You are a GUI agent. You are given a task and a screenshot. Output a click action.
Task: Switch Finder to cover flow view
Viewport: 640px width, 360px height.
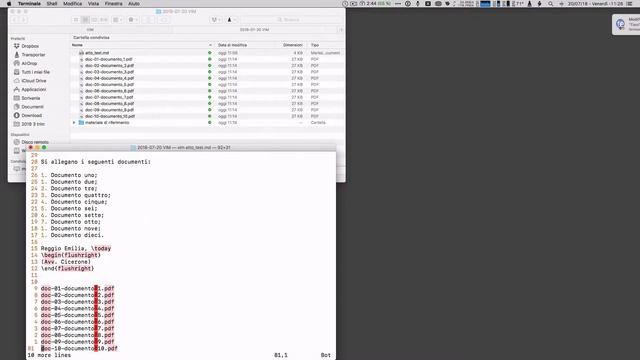(x=104, y=20)
